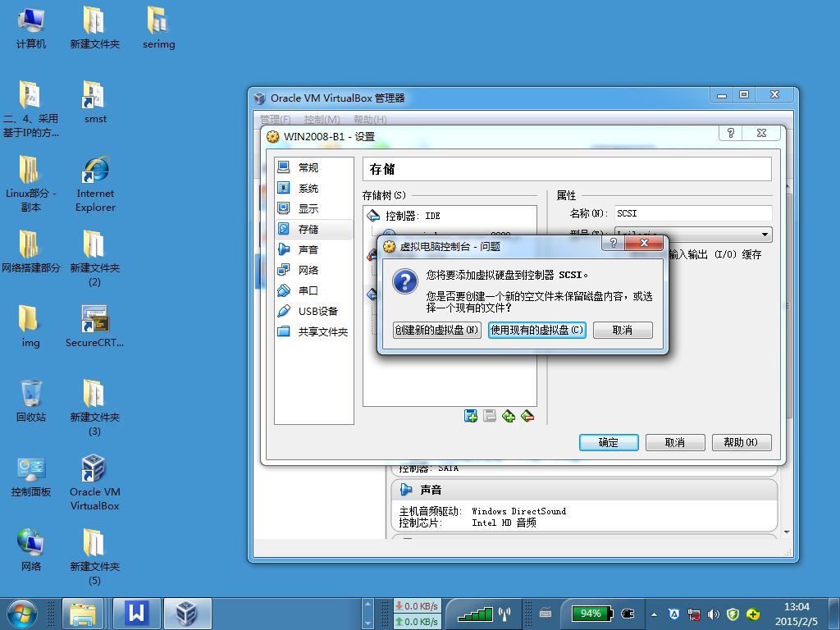
Task: Open 系统 settings category
Action: (x=308, y=188)
